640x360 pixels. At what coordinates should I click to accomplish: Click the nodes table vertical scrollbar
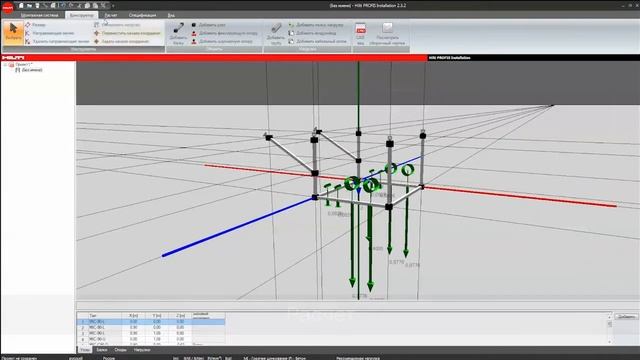pos(610,329)
